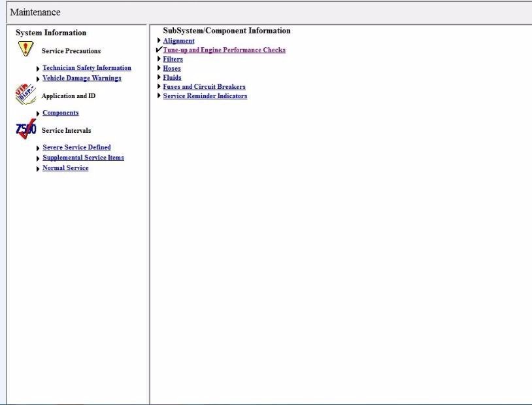This screenshot has width=532, height=405.
Task: Expand the arrow next to Filters
Action: click(x=159, y=59)
